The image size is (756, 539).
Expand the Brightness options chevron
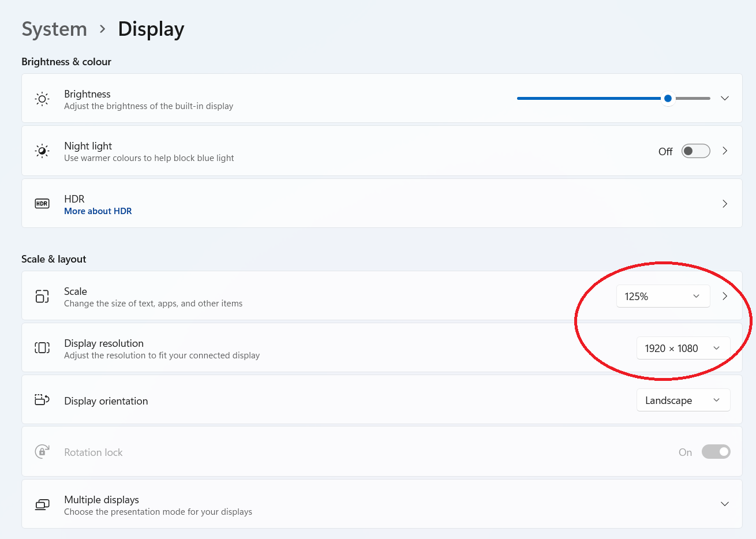[725, 98]
